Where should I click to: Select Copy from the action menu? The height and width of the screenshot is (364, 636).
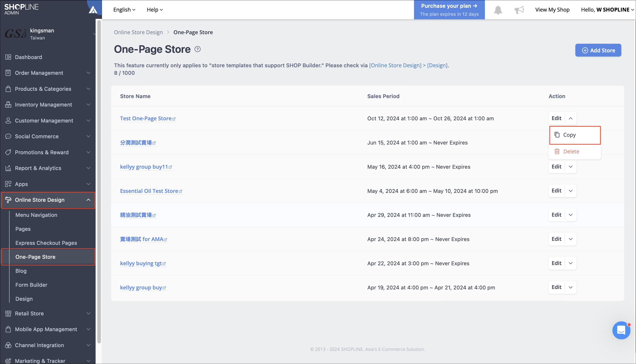pyautogui.click(x=575, y=135)
